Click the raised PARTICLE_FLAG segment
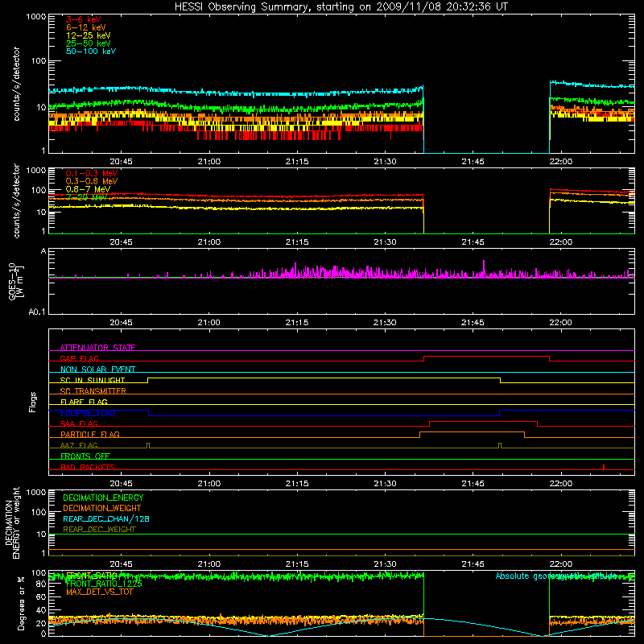This screenshot has height=644, width=644. (472, 432)
